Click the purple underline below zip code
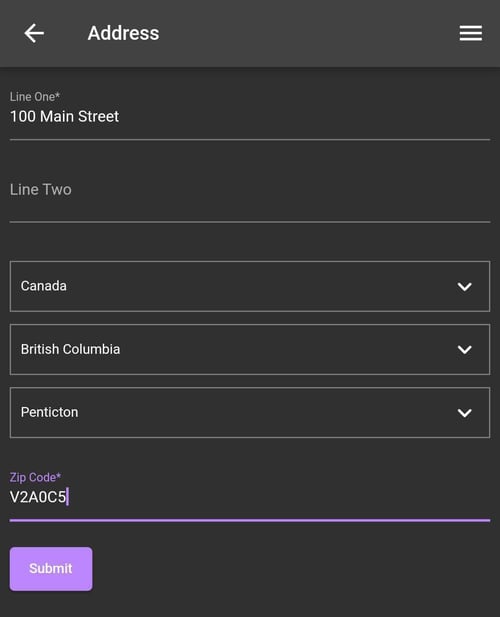 250,520
